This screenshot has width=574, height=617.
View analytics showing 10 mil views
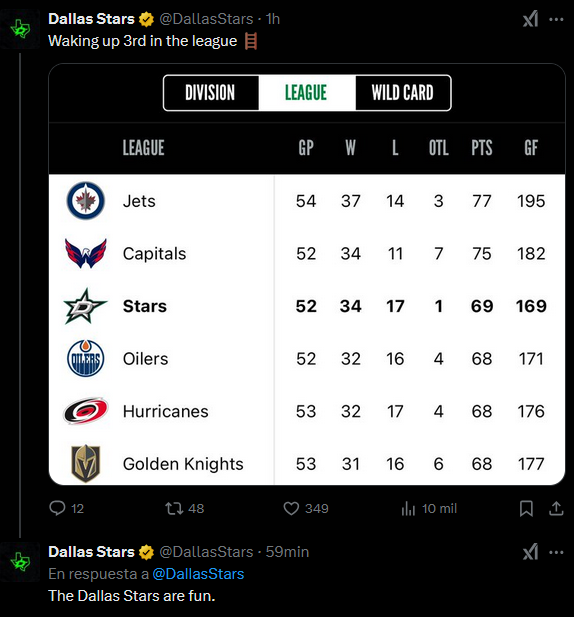coord(408,508)
